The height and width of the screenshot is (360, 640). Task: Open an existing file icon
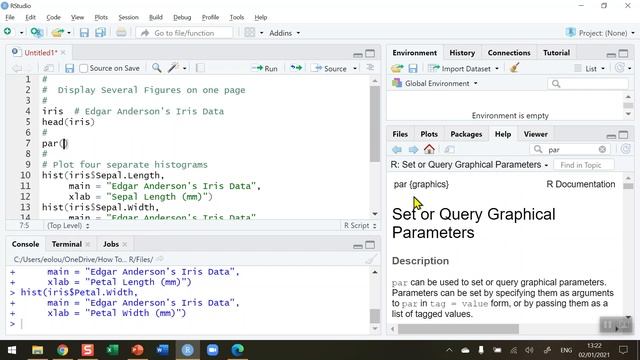(58, 33)
